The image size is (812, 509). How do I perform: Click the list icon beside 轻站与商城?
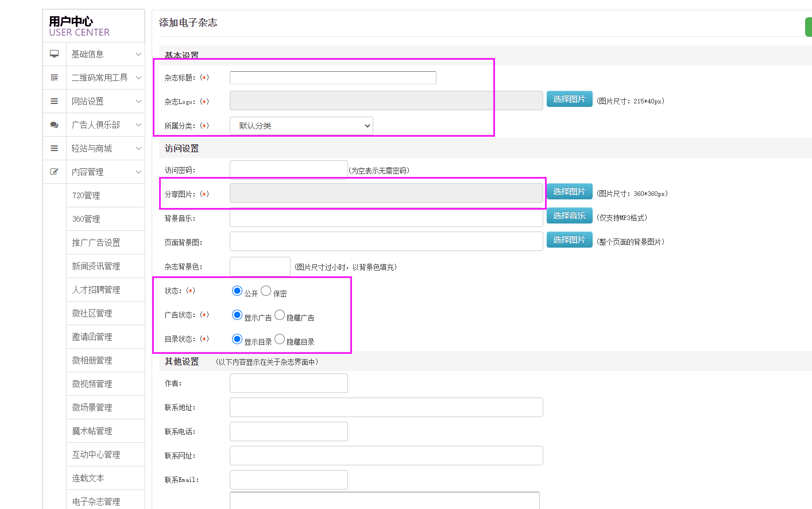pyautogui.click(x=55, y=148)
